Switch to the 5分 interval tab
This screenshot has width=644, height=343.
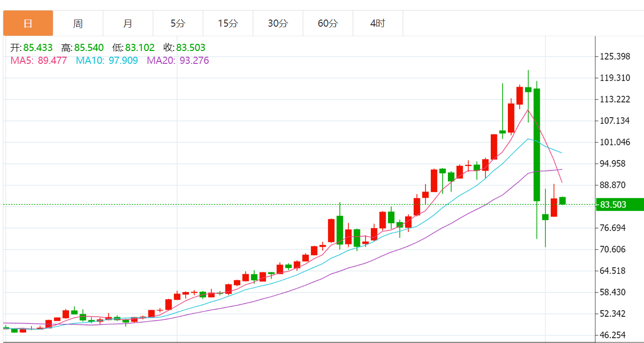(x=178, y=23)
